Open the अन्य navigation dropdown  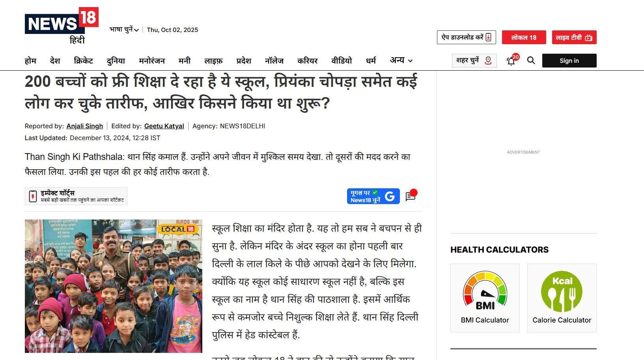coord(400,60)
